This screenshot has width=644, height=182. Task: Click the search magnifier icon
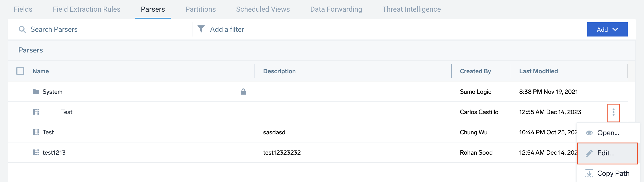pos(22,29)
